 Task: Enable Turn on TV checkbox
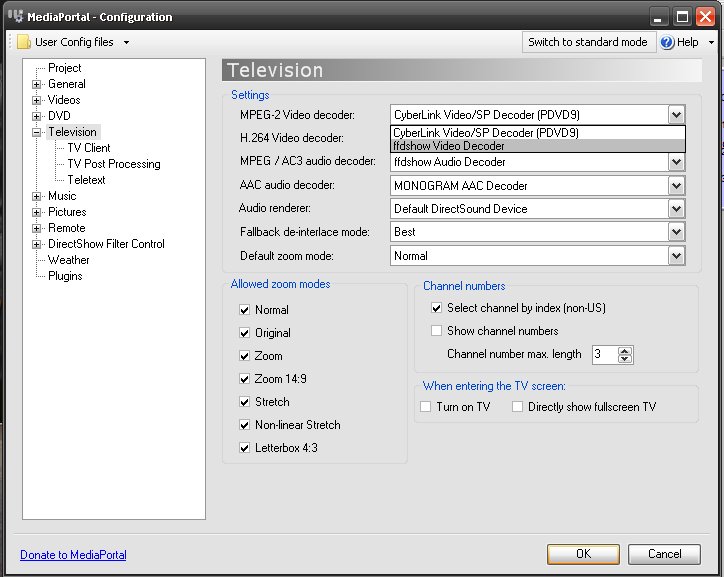coord(425,407)
